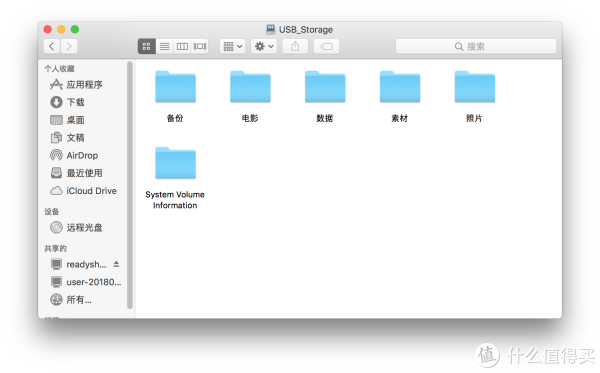
Task: Click the Share toolbar button
Action: (x=295, y=46)
